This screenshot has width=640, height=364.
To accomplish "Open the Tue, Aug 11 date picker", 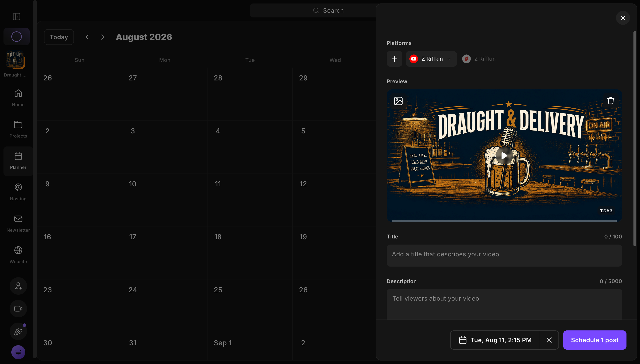I will tap(495, 340).
